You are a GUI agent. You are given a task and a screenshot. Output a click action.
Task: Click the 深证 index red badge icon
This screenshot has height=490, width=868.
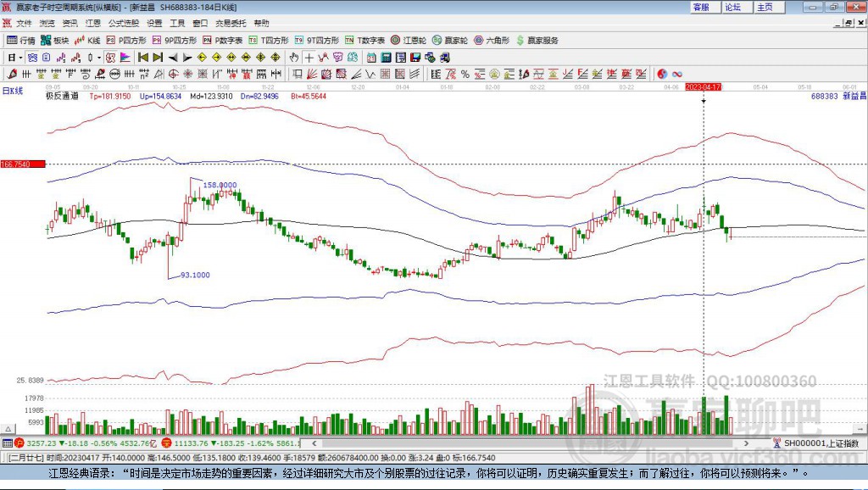tap(166, 443)
